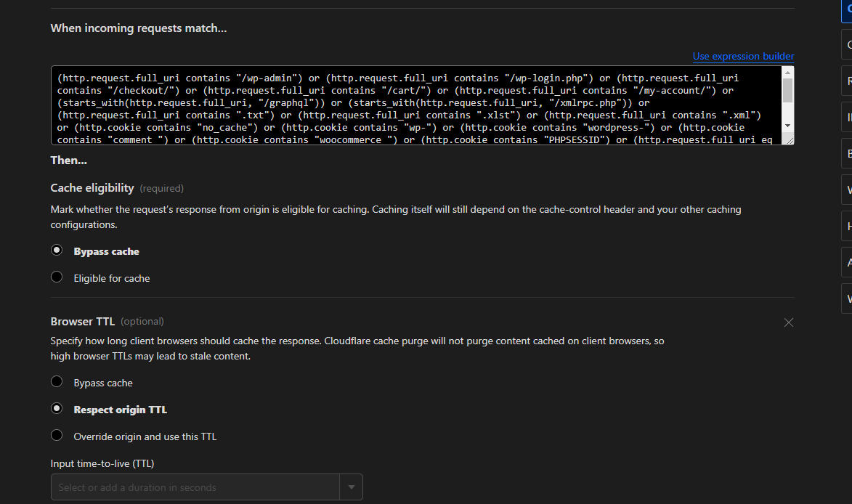Image resolution: width=852 pixels, height=504 pixels.
Task: Select the 'Respect origin TTL' option
Action: pyautogui.click(x=57, y=409)
